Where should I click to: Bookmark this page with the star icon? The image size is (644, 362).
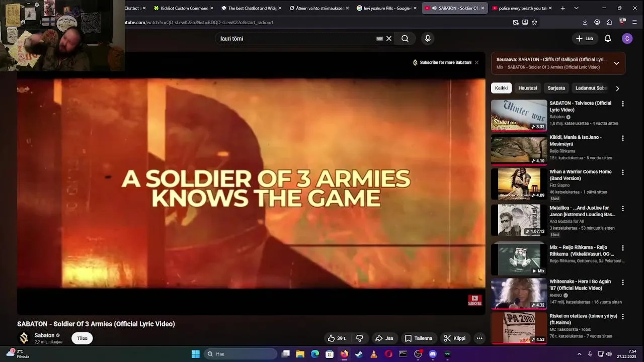coord(534,22)
